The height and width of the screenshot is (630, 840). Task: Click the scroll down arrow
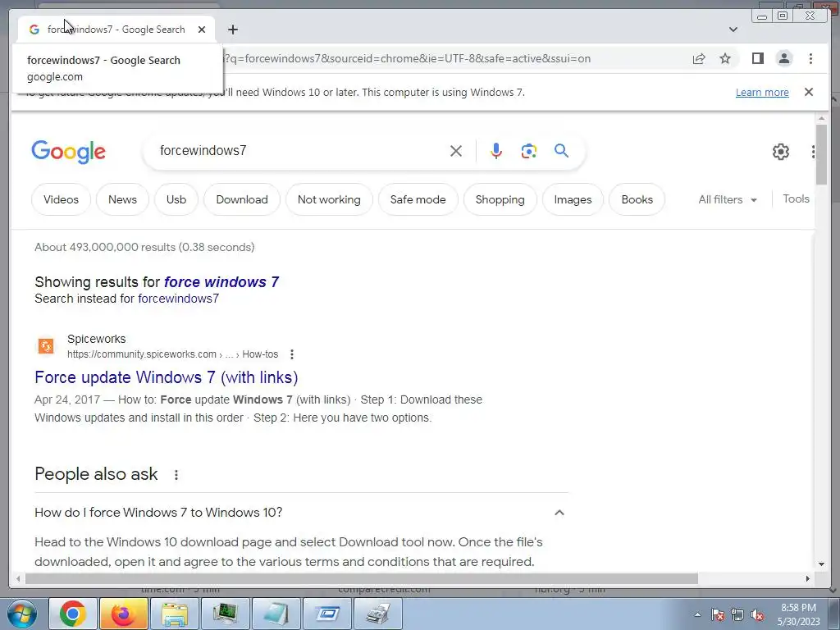[x=821, y=564]
